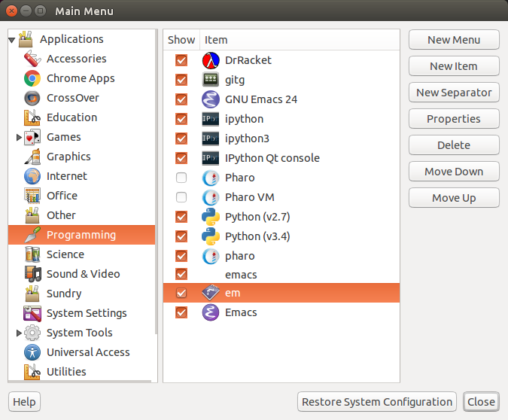This screenshot has width=508, height=420.
Task: Click Restore System Configuration
Action: click(x=377, y=402)
